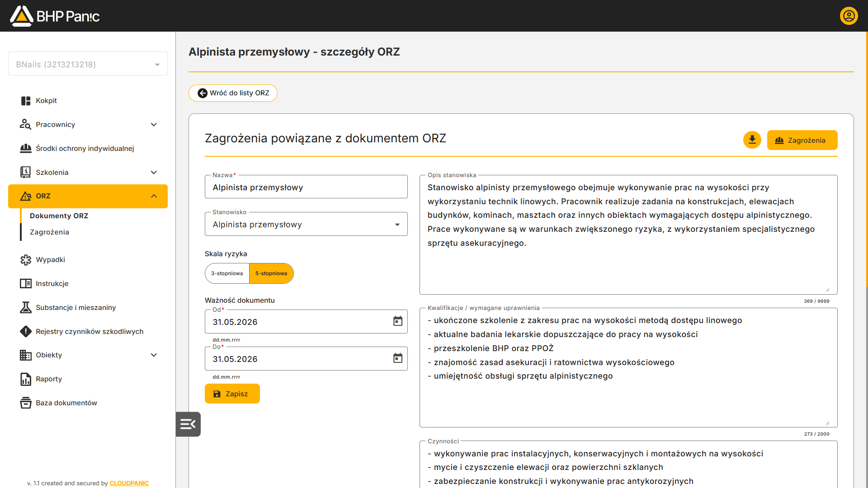
Task: Select the 3-stopniowa risk scale
Action: 227,273
